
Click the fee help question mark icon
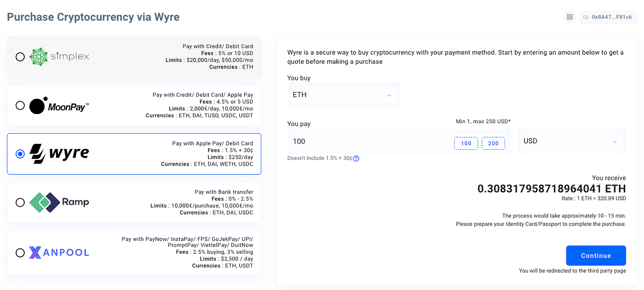(356, 159)
